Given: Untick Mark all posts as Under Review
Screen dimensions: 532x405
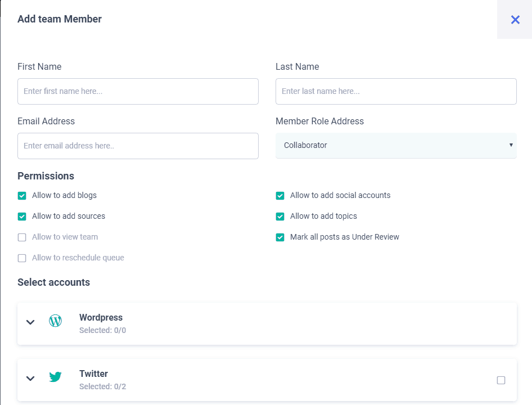Looking at the screenshot, I should [280, 237].
